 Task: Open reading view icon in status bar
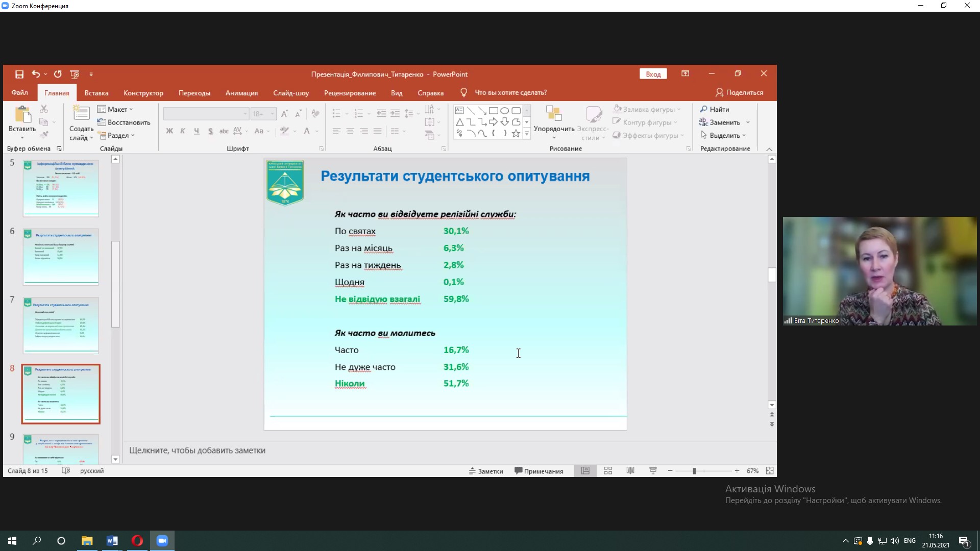click(x=630, y=471)
